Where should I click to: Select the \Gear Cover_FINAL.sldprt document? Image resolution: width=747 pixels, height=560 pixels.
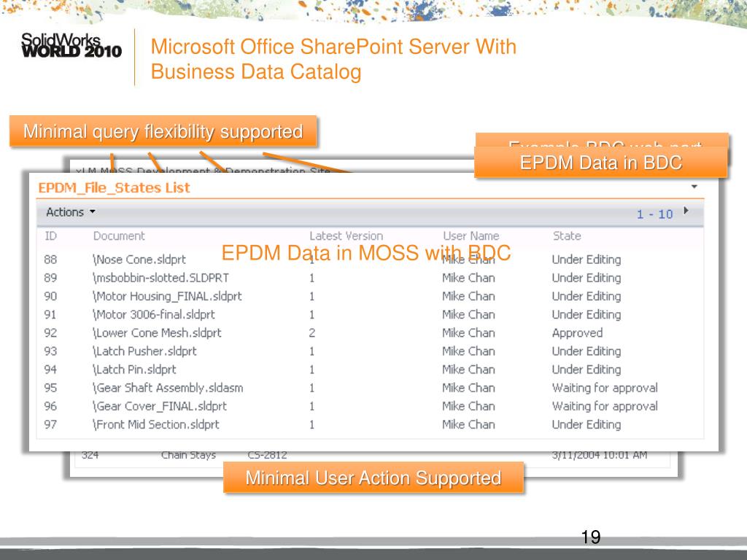(160, 406)
